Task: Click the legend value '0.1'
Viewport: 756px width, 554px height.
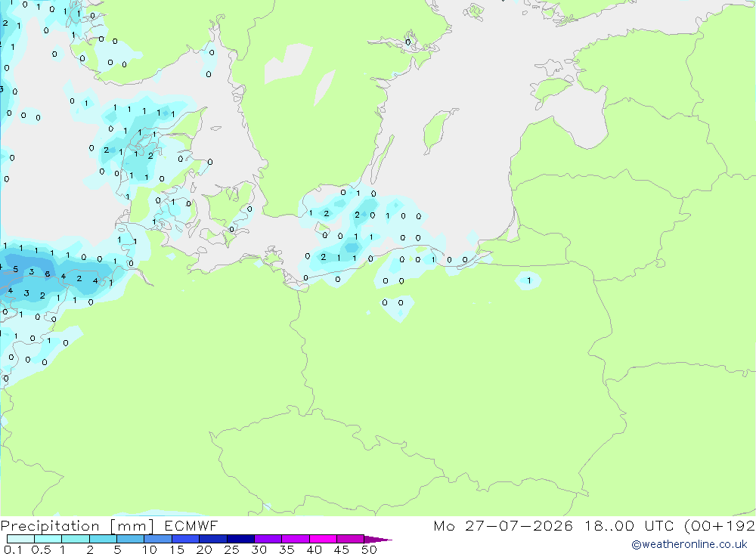Action: (x=13, y=549)
